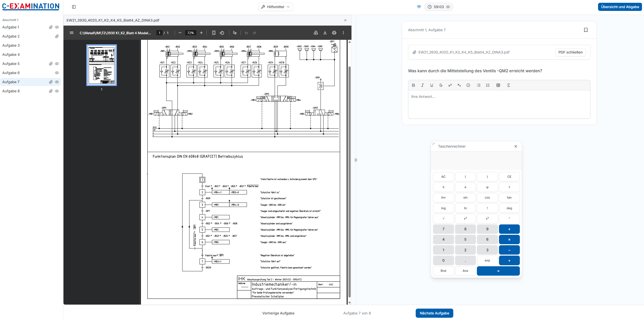Click calculator equals button

pyautogui.click(x=498, y=271)
